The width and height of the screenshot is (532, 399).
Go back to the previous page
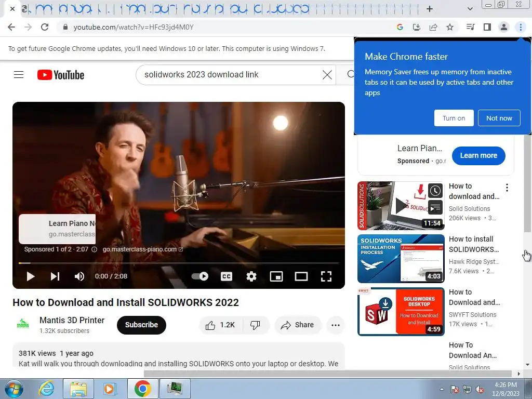click(x=11, y=27)
